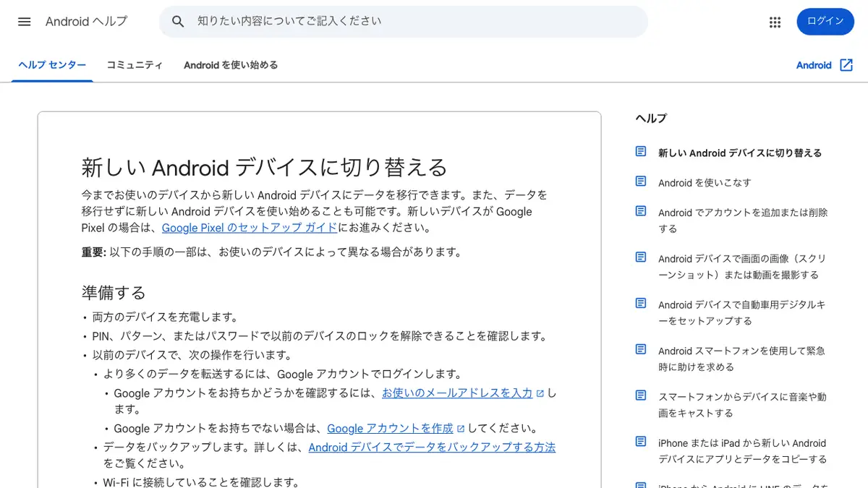Open Android デバイスでデータをバックアップする方法 link
868x488 pixels.
pos(432,448)
